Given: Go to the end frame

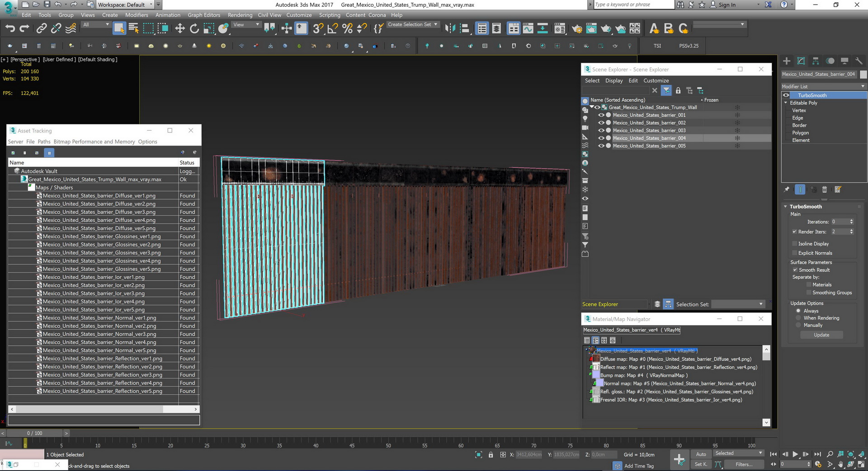Looking at the screenshot, I should 817,454.
